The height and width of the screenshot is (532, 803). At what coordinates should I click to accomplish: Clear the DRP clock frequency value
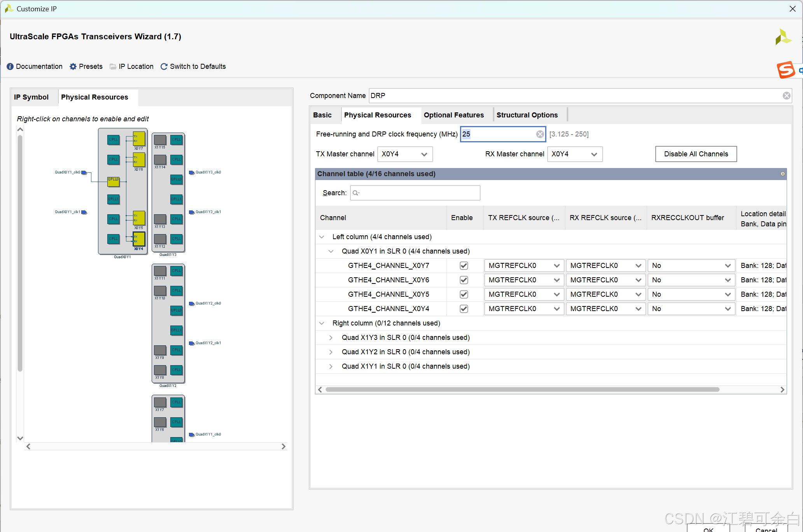click(x=540, y=134)
